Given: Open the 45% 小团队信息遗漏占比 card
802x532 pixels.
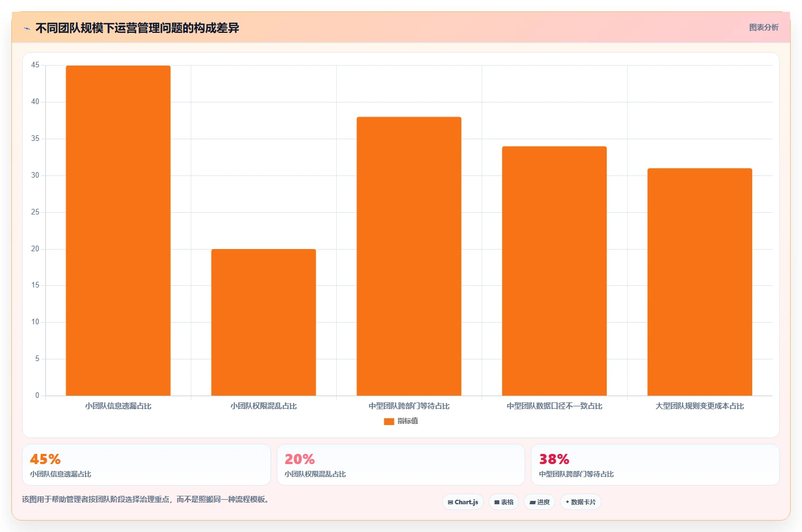Looking at the screenshot, I should 147,465.
